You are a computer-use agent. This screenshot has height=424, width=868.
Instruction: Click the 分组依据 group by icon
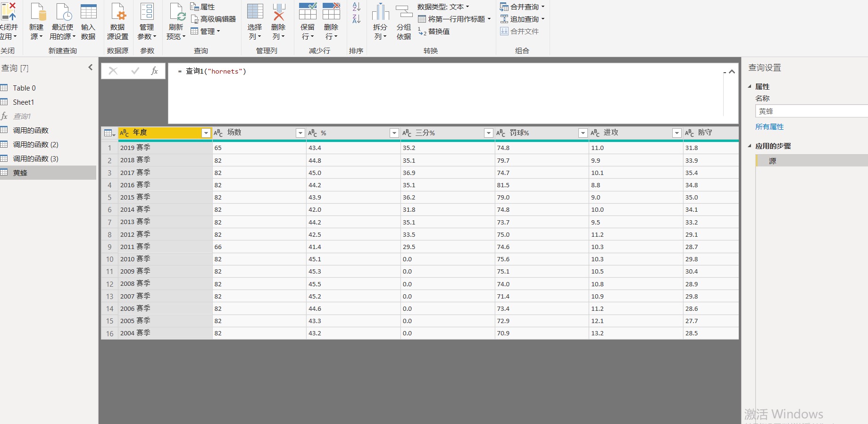(404, 13)
